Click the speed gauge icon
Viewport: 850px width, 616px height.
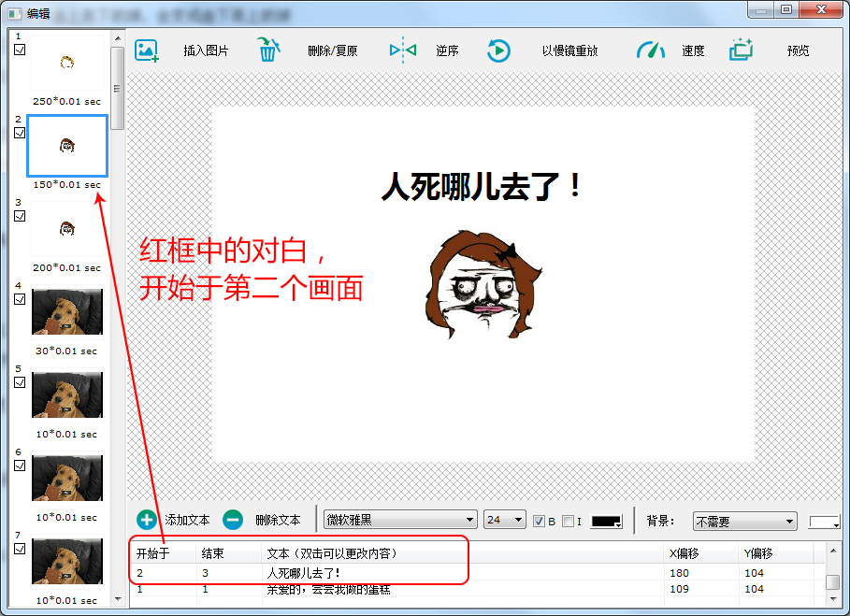coord(651,50)
